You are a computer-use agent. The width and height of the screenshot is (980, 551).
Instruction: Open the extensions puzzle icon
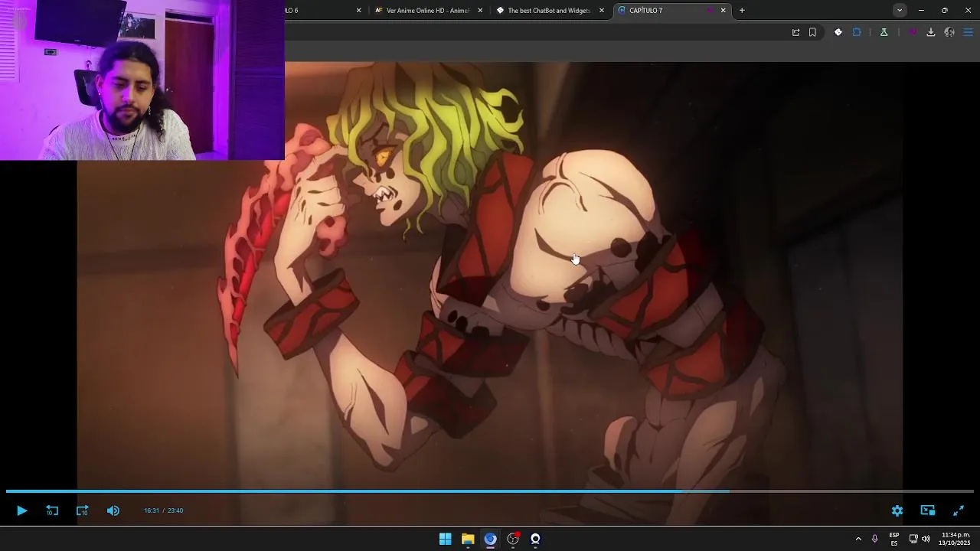[x=857, y=32]
